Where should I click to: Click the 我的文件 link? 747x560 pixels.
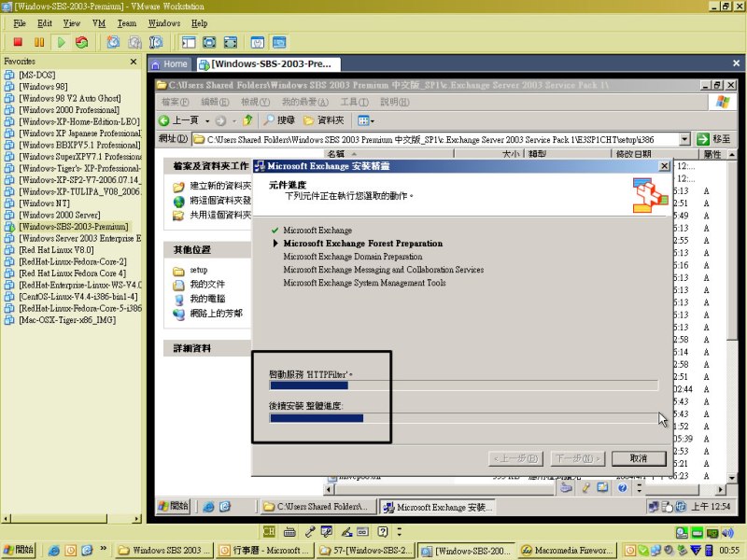(x=207, y=285)
